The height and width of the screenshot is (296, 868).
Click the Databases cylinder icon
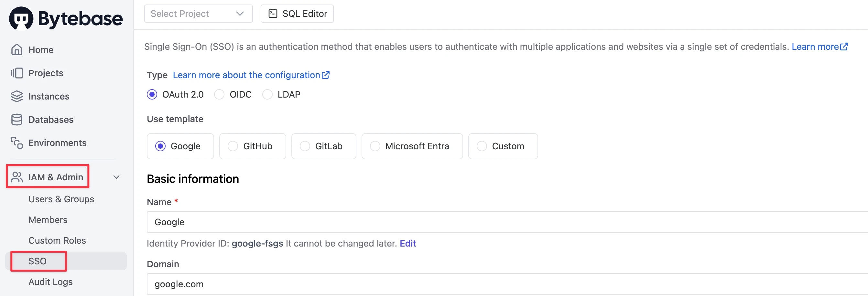(x=16, y=120)
